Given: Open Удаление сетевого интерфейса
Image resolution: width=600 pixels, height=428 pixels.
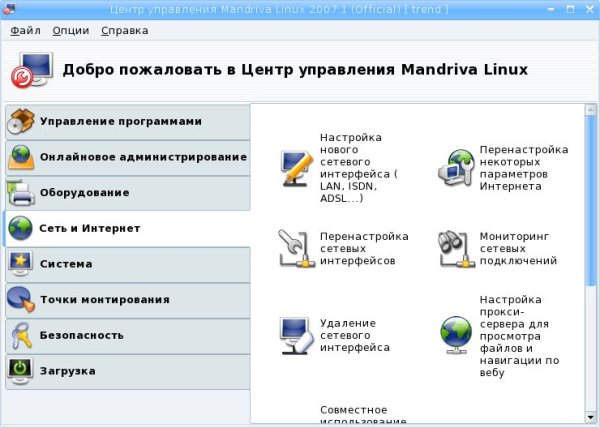Looking at the screenshot, I should coord(355,335).
